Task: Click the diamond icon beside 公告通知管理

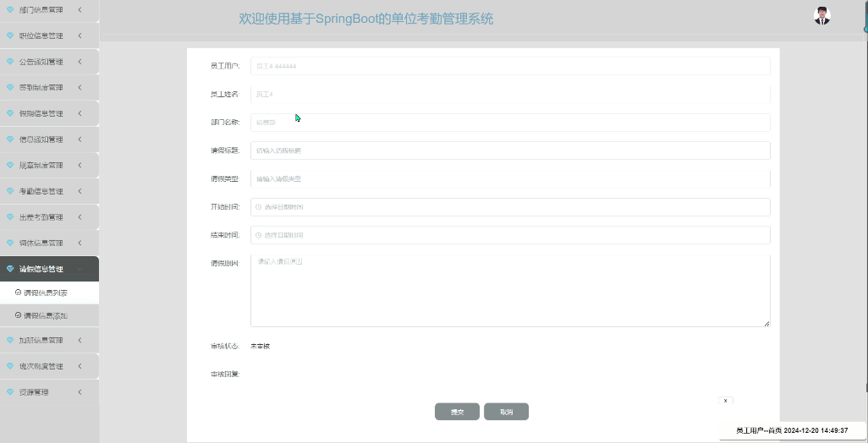Action: coord(10,62)
